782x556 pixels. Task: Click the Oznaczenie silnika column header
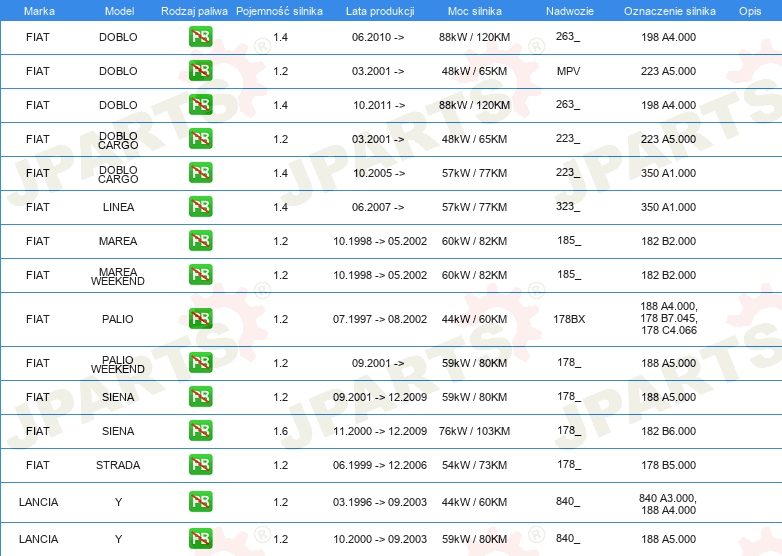669,11
